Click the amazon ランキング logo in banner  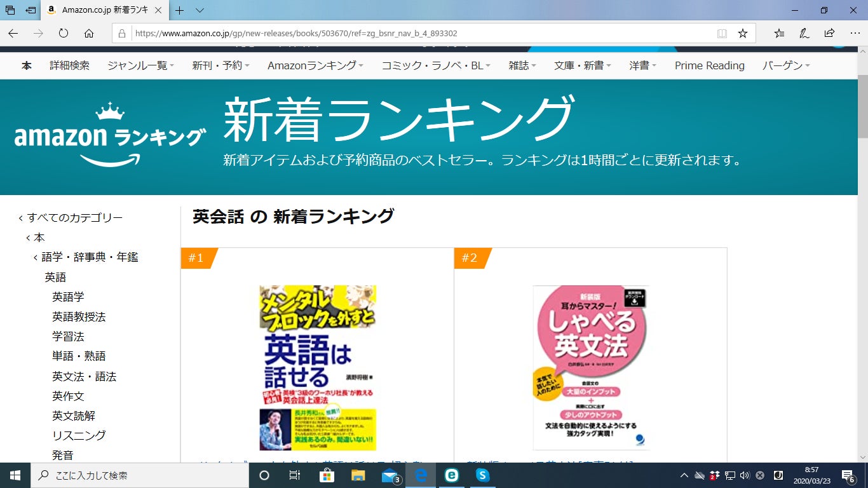(110, 135)
